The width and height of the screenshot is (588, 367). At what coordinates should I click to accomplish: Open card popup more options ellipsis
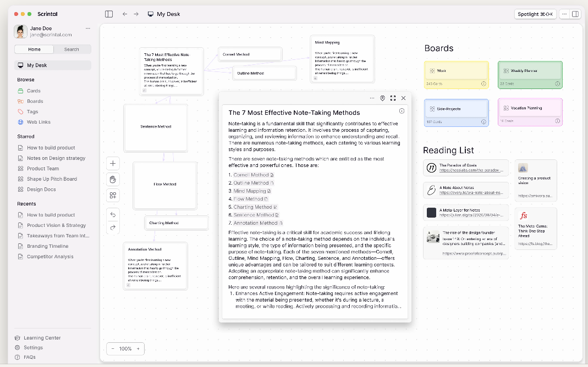[372, 98]
